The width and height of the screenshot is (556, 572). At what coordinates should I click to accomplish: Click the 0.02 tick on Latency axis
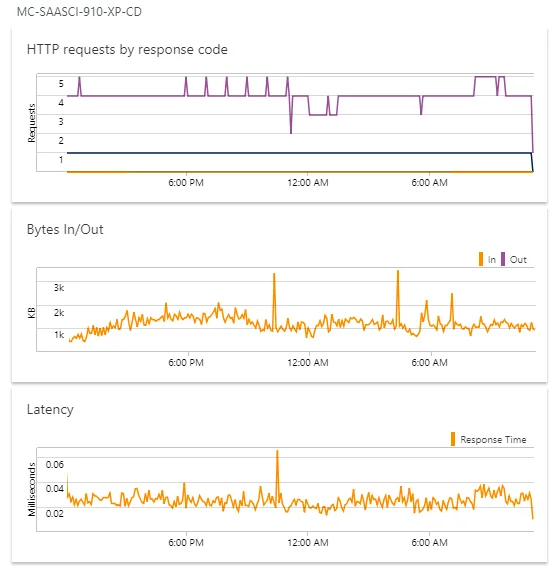[x=55, y=513]
